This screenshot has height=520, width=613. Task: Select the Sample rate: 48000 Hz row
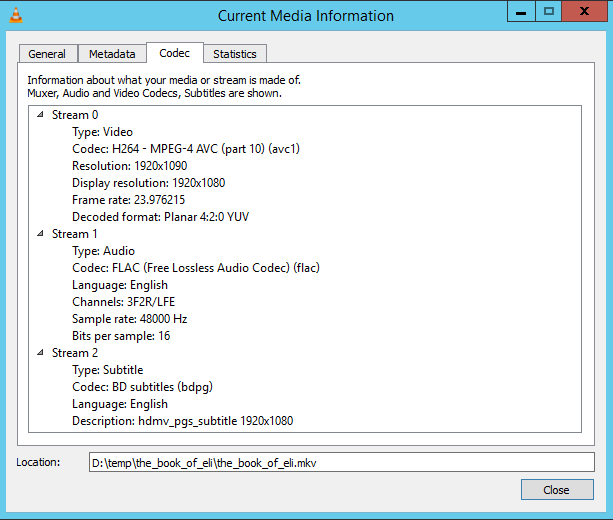130,319
